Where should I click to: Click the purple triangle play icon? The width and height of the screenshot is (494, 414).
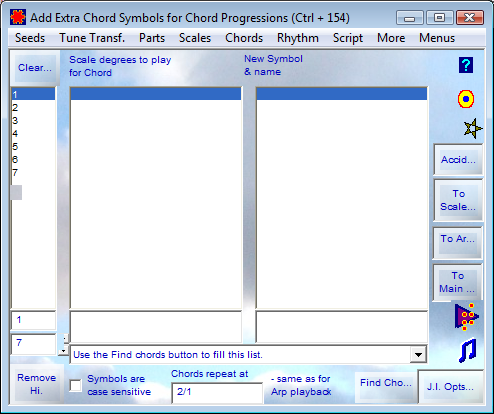pyautogui.click(x=467, y=316)
